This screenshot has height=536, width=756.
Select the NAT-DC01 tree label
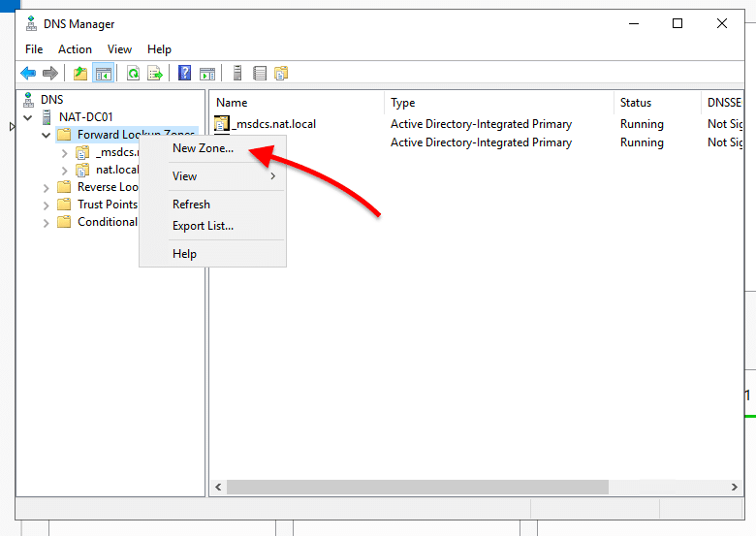click(86, 117)
